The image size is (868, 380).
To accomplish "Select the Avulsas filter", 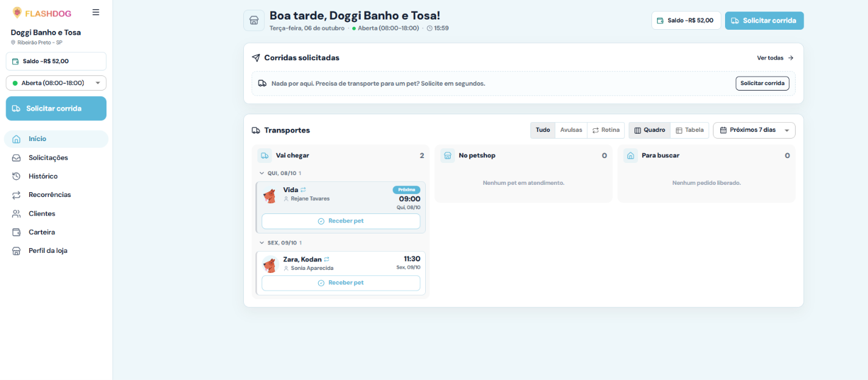I will [x=571, y=130].
